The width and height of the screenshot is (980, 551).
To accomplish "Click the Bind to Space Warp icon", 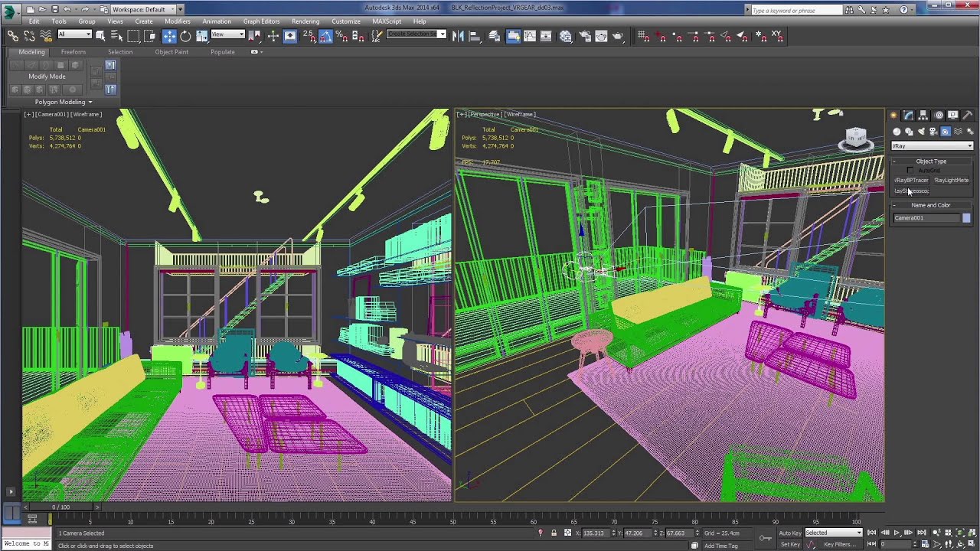I will pyautogui.click(x=46, y=36).
